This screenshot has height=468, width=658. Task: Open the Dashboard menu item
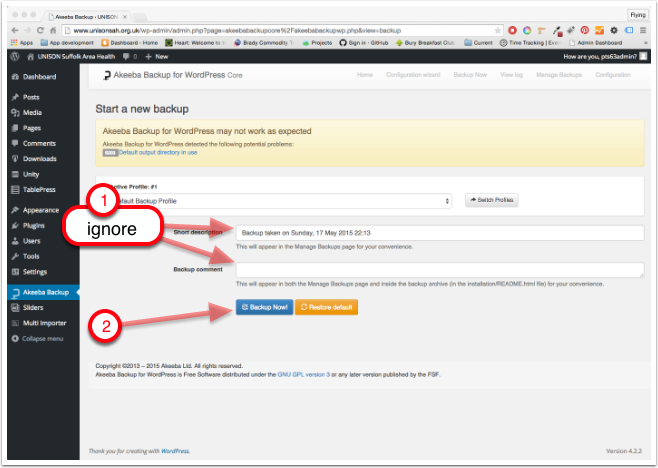click(x=39, y=77)
